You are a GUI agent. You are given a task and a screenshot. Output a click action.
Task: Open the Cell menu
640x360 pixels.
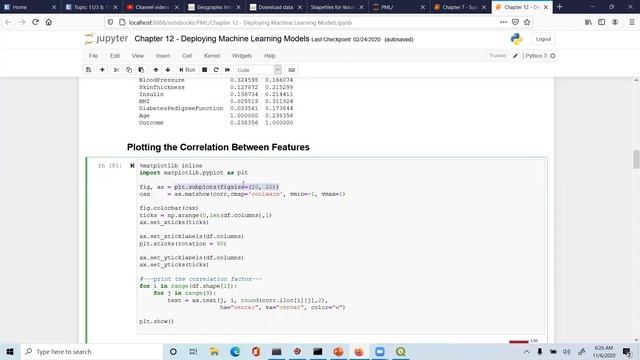(187, 56)
